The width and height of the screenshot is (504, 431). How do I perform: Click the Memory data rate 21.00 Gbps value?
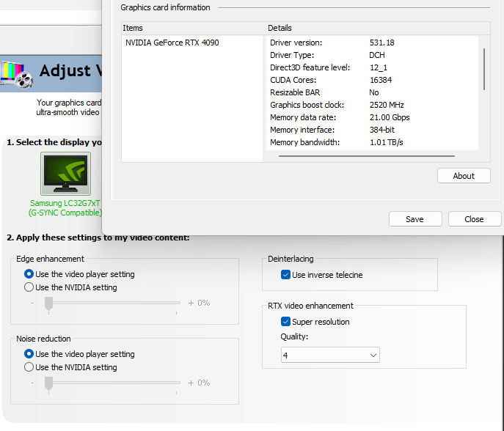(x=390, y=117)
